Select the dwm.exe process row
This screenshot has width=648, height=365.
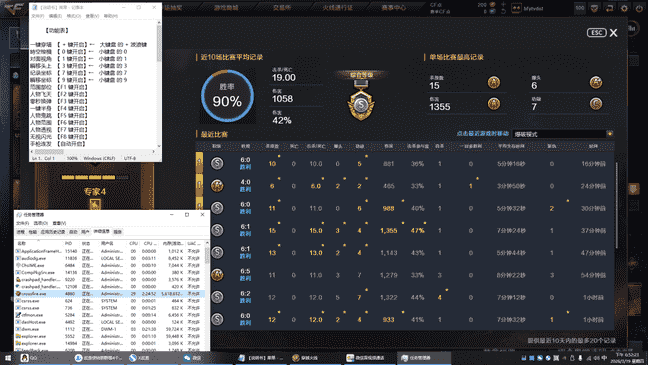pyautogui.click(x=110, y=329)
